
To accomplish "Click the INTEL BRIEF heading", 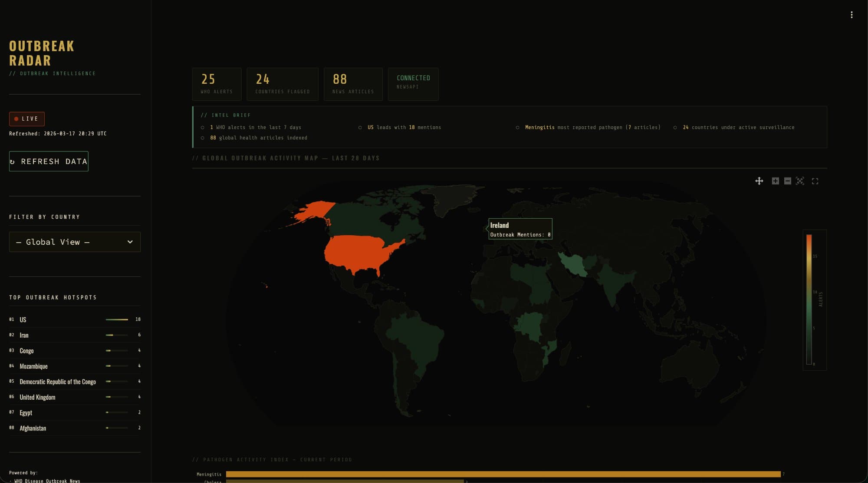I will [x=226, y=115].
